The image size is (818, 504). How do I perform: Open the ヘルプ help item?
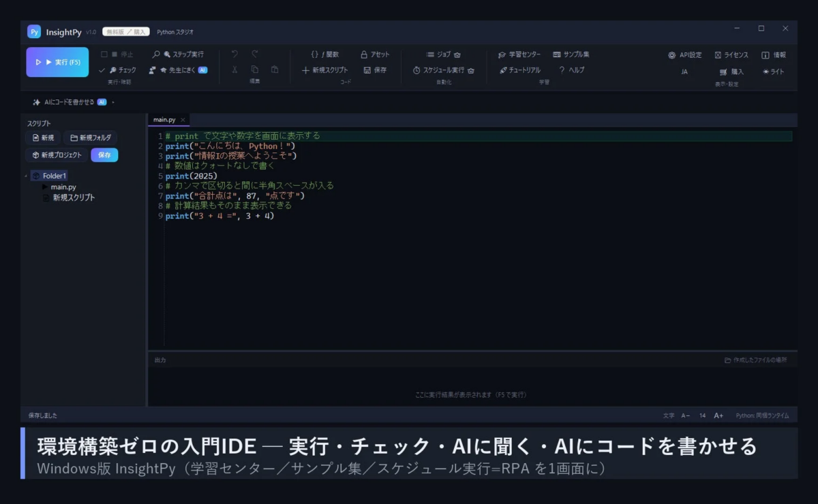pos(571,70)
